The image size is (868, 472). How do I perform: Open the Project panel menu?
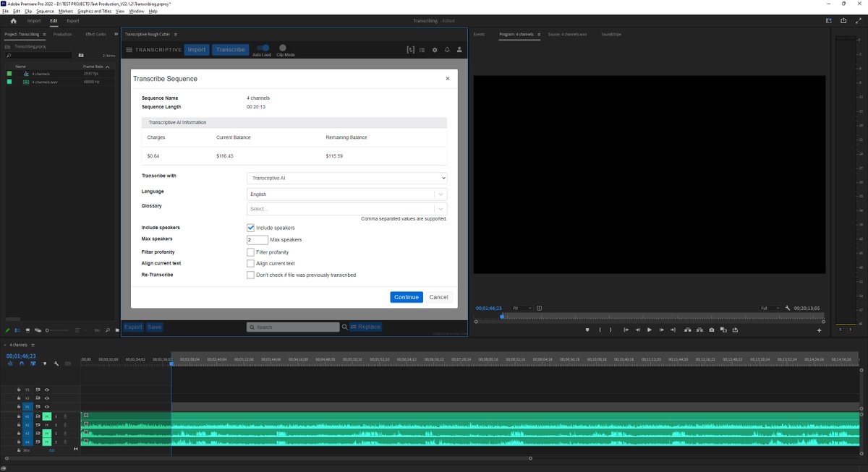(x=43, y=34)
